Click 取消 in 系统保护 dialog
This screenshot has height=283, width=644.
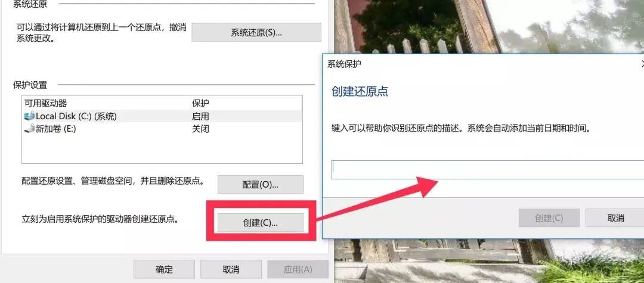pos(615,218)
